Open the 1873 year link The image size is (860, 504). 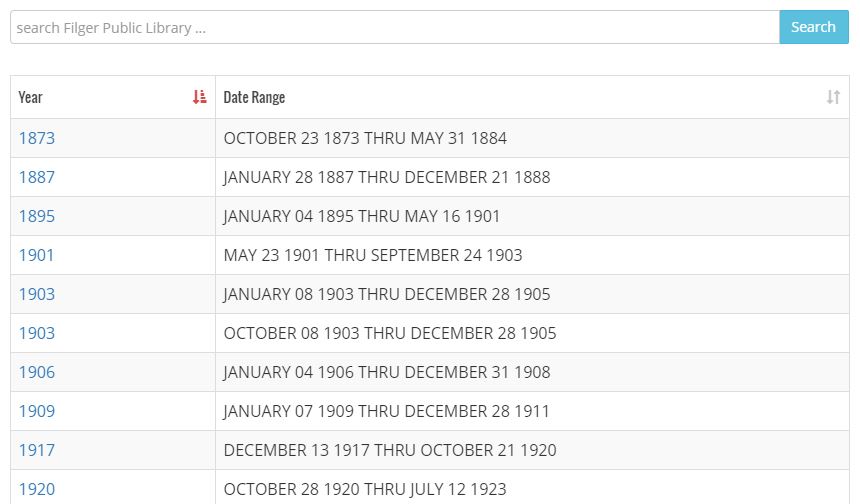(37, 138)
